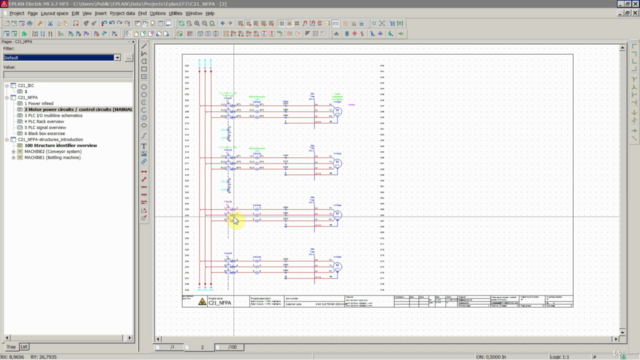Collapse the C21_NFPA-structures_introduction node
Screen dimensions: 640x360
7,140
